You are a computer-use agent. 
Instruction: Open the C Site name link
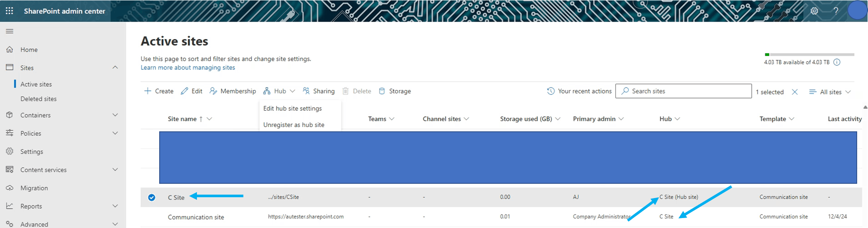click(x=176, y=198)
